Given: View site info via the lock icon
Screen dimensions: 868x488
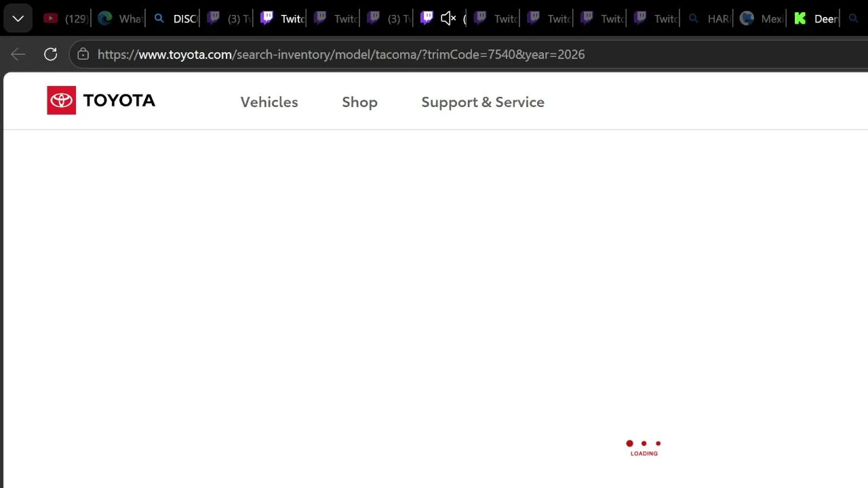Looking at the screenshot, I should click(x=83, y=54).
